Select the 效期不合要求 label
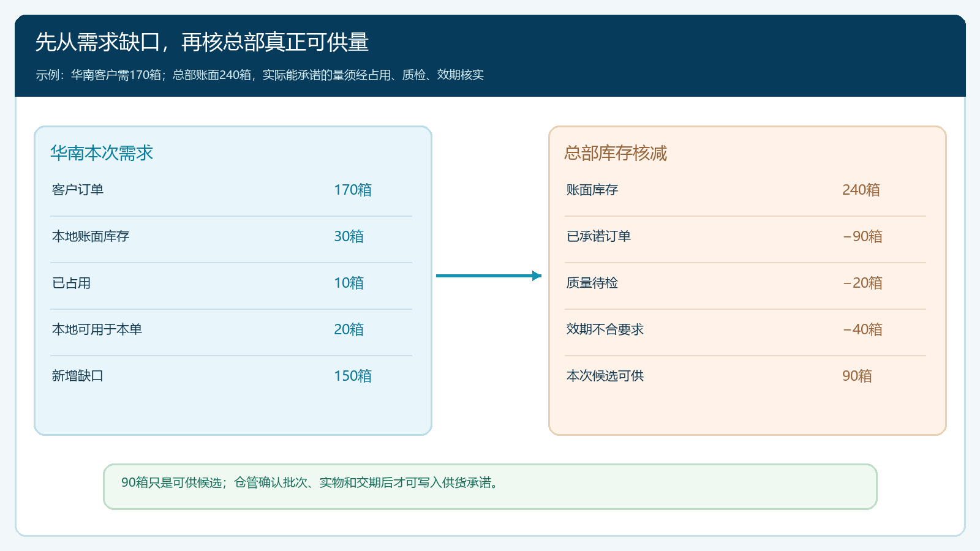 (605, 329)
